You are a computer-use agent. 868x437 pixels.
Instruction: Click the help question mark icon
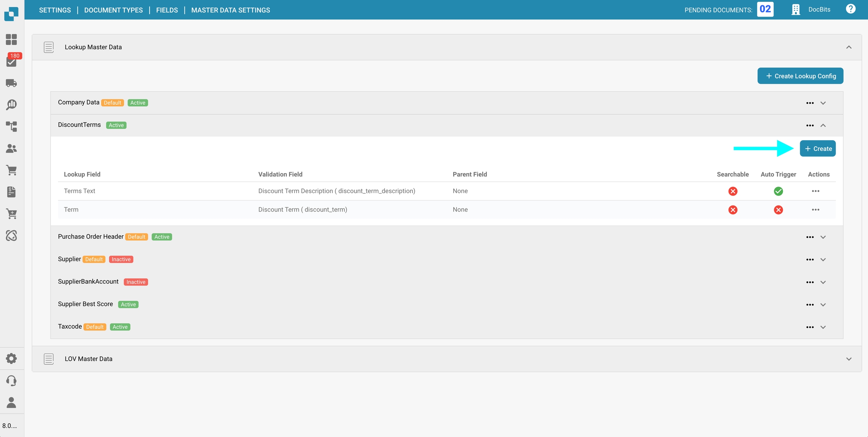click(850, 9)
